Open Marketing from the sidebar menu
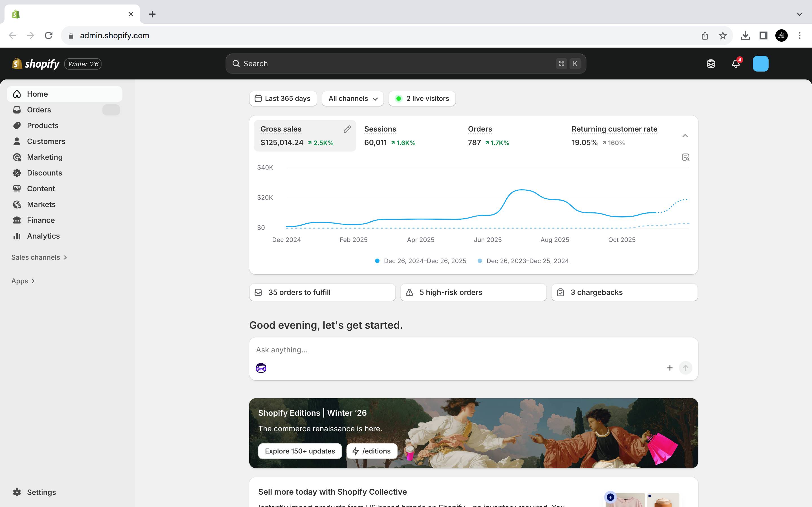 tap(45, 157)
